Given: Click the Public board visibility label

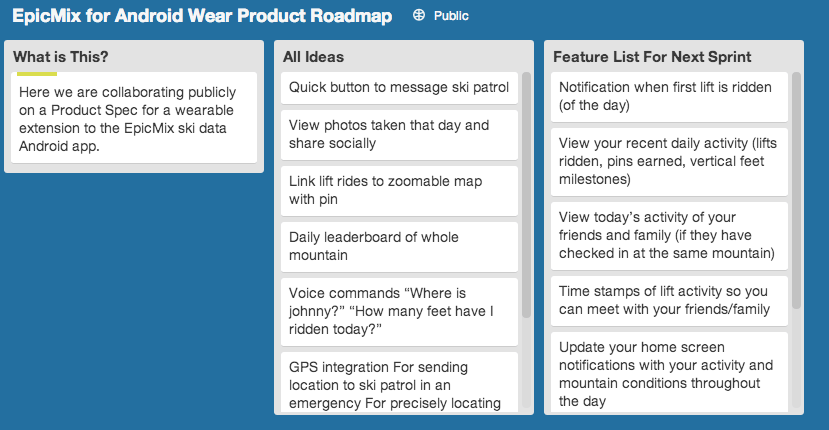Looking at the screenshot, I should pos(451,16).
